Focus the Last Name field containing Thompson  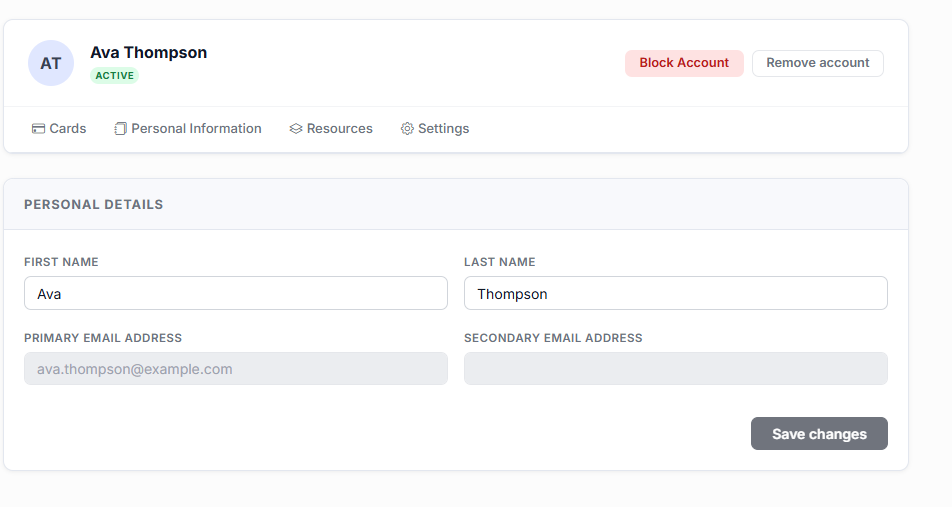(676, 293)
